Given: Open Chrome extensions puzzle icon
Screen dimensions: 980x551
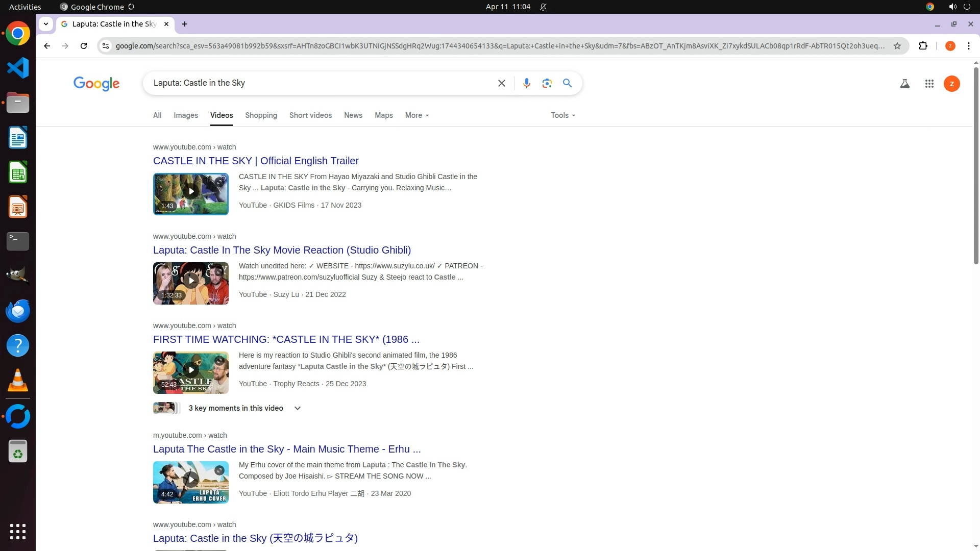Looking at the screenshot, I should point(923,46).
